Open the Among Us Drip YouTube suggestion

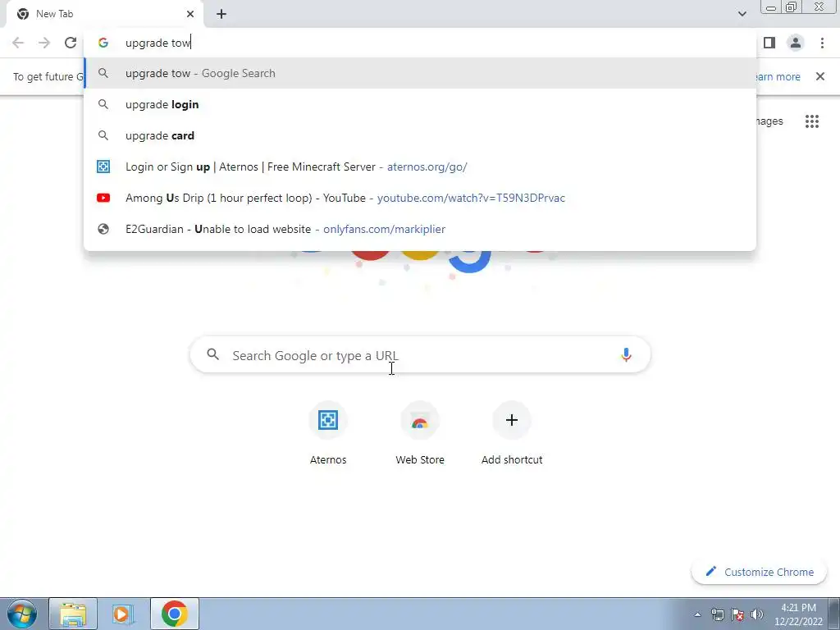(420, 198)
